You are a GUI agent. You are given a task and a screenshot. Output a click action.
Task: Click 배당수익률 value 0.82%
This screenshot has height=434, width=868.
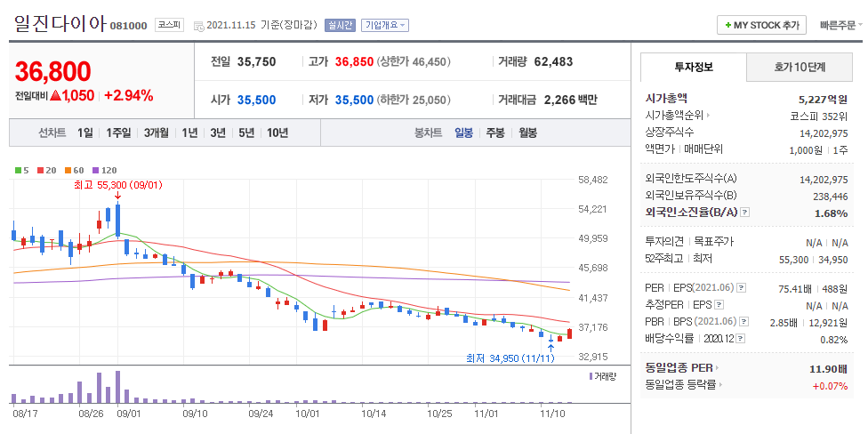pos(833,340)
